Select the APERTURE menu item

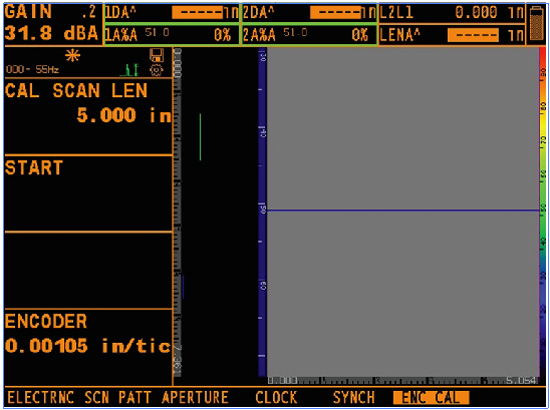(195, 398)
